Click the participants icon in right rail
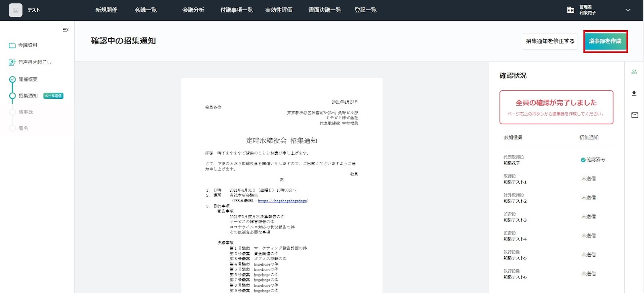The image size is (644, 293). coord(634,72)
